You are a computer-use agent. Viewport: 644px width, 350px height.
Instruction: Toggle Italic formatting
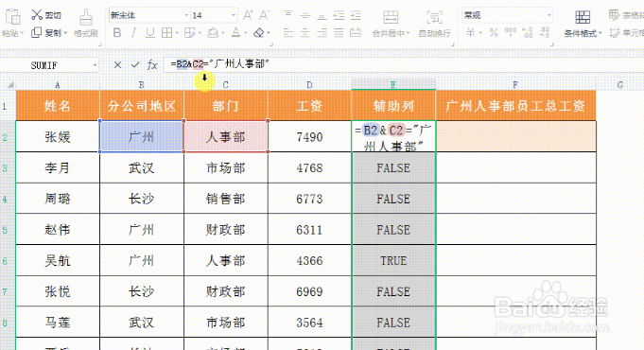coord(133,32)
